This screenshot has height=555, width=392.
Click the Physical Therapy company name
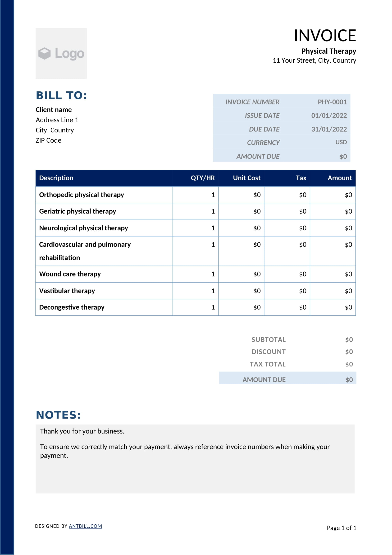328,51
